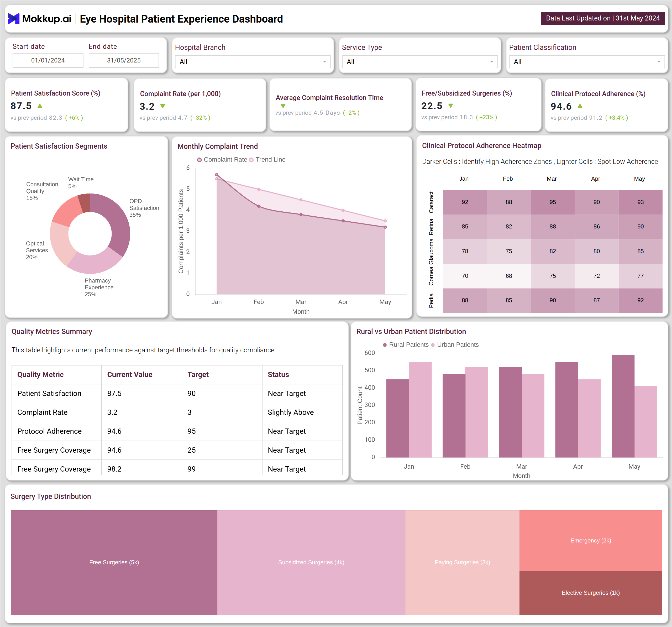Click the May Rural Patients bar
This screenshot has width=672, height=627.
(x=623, y=406)
